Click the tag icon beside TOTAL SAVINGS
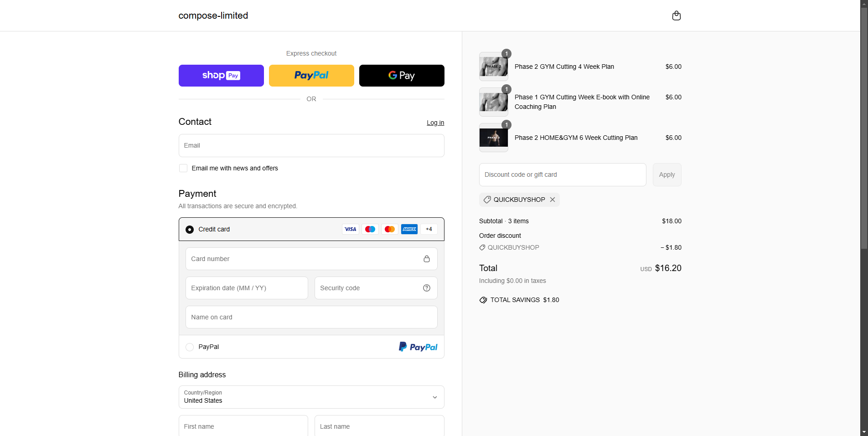This screenshot has height=436, width=868. coord(483,300)
